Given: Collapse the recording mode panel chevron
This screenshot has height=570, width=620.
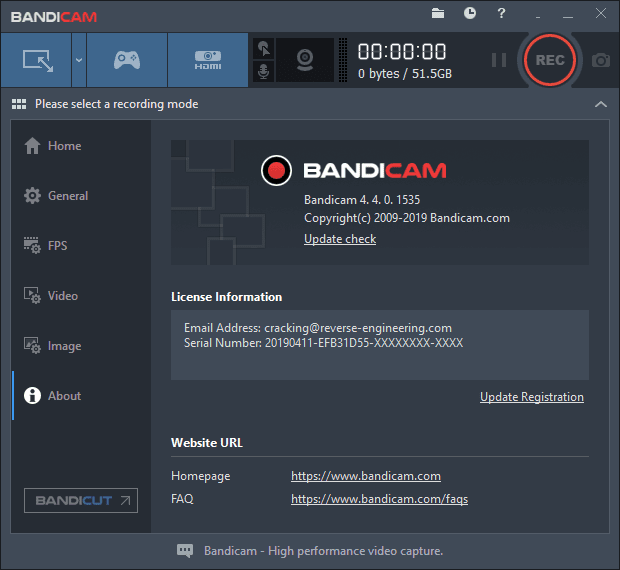Looking at the screenshot, I should (601, 104).
